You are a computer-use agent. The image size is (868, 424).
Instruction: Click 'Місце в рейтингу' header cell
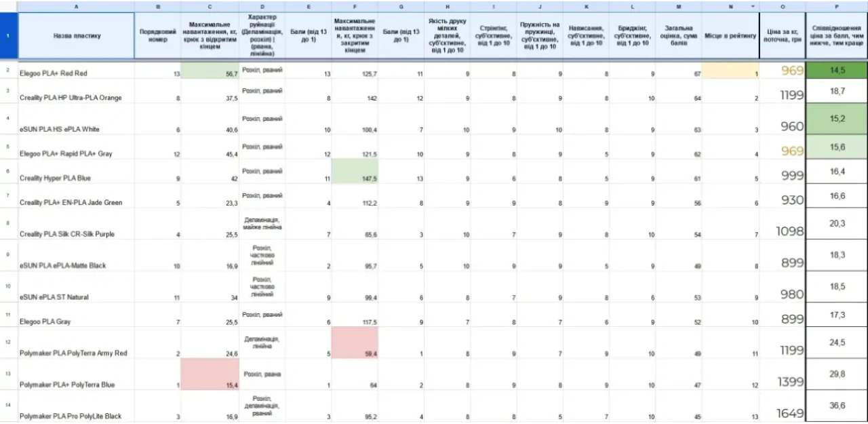tap(730, 35)
